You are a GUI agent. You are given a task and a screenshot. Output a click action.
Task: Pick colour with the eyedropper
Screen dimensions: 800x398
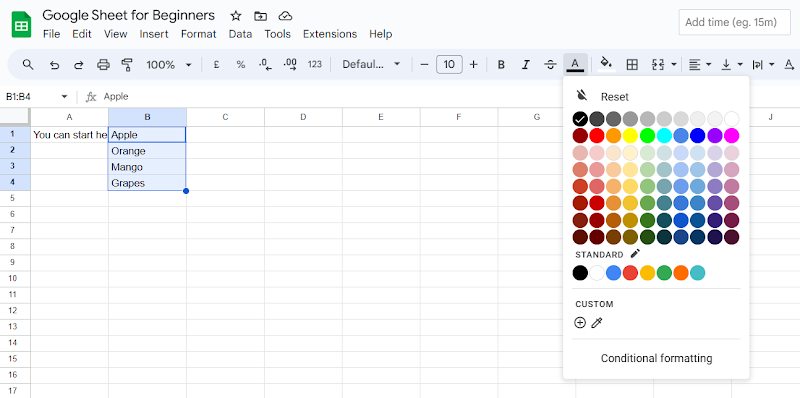coord(597,322)
